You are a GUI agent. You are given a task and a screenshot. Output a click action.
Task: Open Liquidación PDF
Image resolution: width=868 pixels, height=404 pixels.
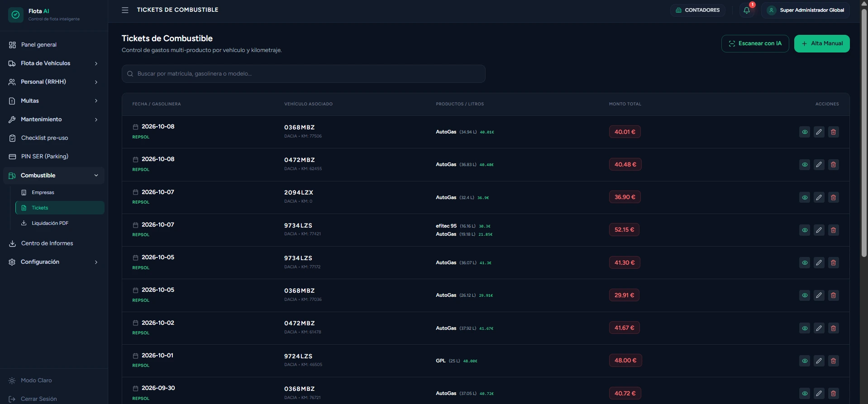point(60,223)
